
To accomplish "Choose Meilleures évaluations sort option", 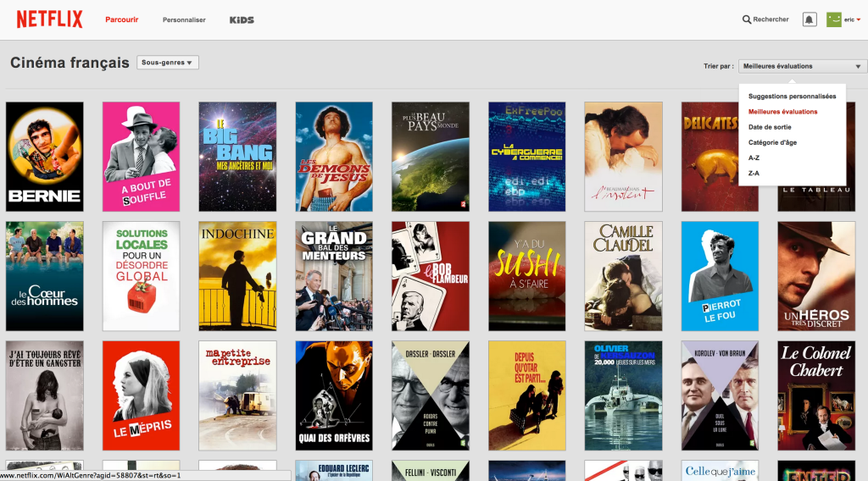I will 782,112.
